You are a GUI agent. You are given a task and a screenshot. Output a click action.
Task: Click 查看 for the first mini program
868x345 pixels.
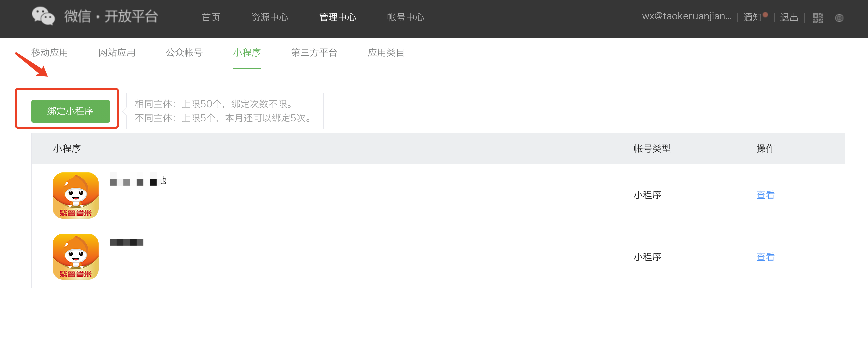[x=765, y=195]
